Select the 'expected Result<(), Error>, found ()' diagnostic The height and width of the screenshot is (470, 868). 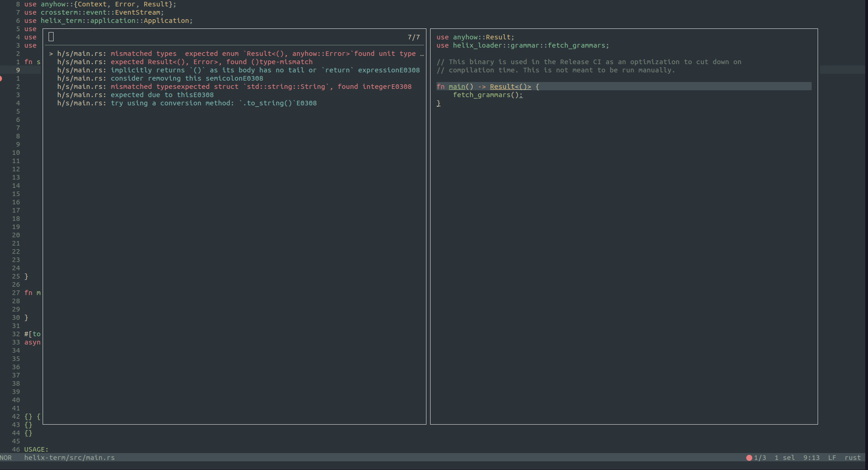[185, 62]
